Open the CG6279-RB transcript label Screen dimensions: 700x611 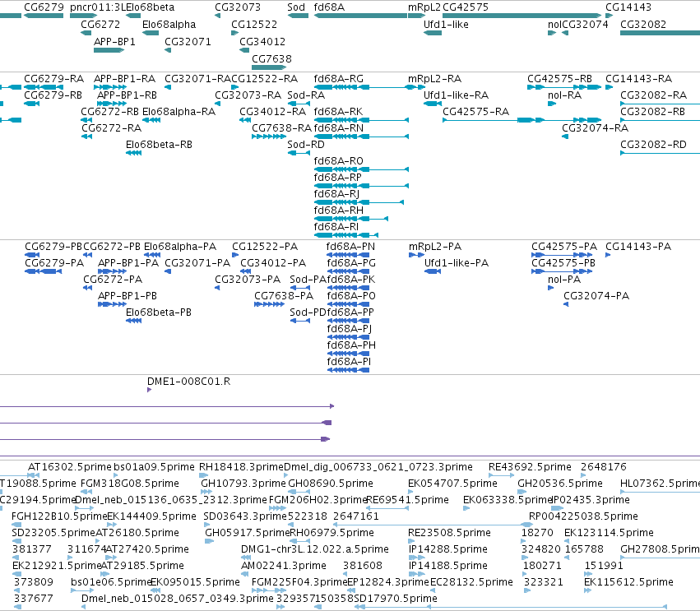pyautogui.click(x=53, y=95)
